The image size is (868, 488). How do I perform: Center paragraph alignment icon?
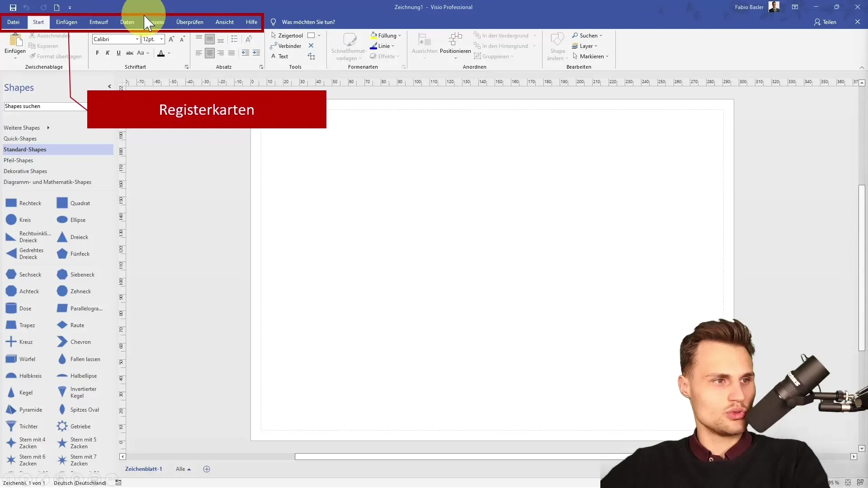click(210, 53)
